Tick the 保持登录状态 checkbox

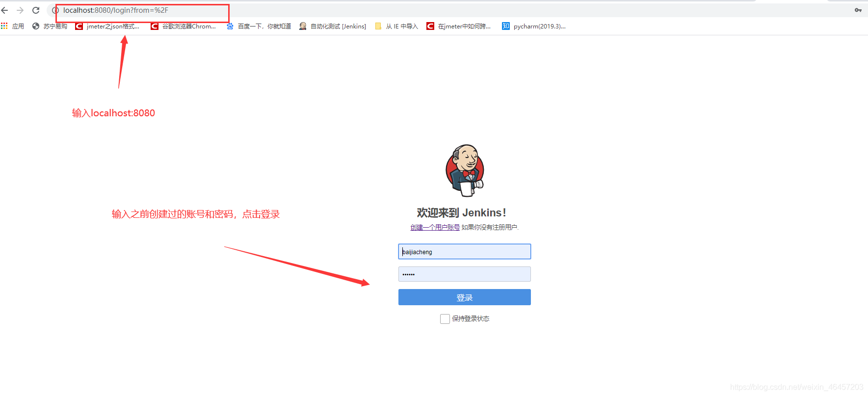click(445, 319)
